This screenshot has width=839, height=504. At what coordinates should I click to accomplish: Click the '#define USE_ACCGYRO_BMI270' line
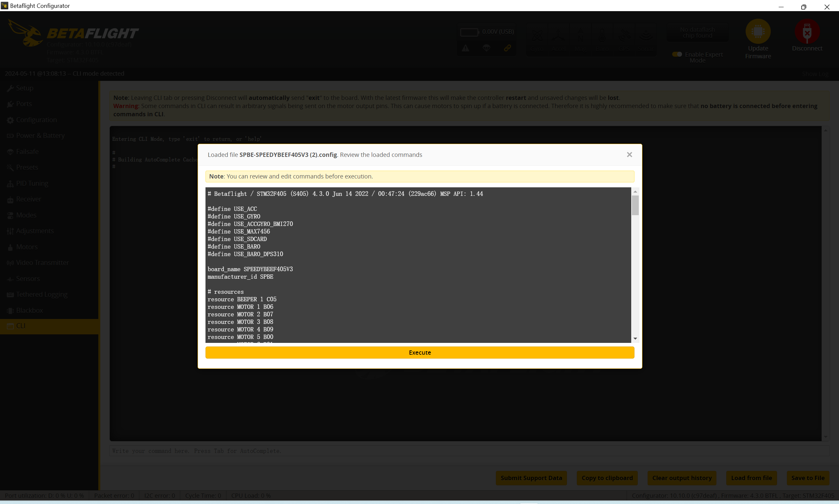click(250, 224)
